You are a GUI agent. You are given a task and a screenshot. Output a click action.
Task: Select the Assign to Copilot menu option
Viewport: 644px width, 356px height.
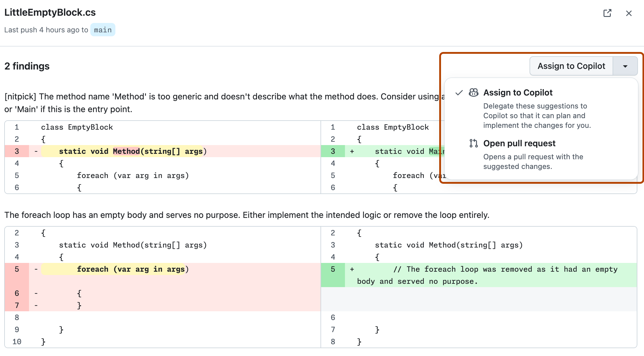click(518, 92)
